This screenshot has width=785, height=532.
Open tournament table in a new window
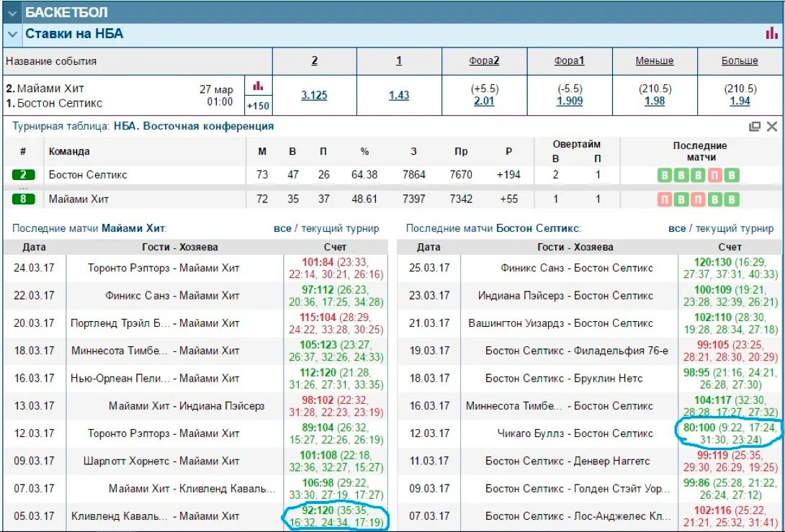(755, 126)
